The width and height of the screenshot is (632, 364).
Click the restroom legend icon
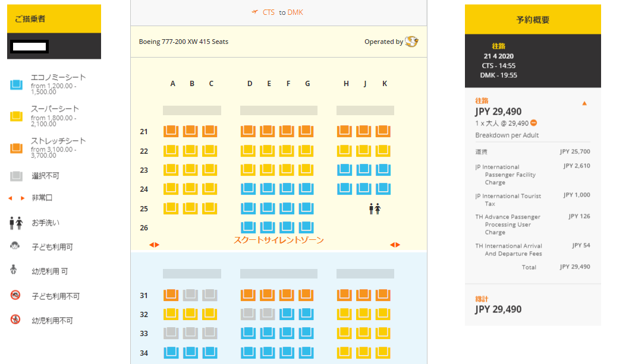click(x=16, y=223)
